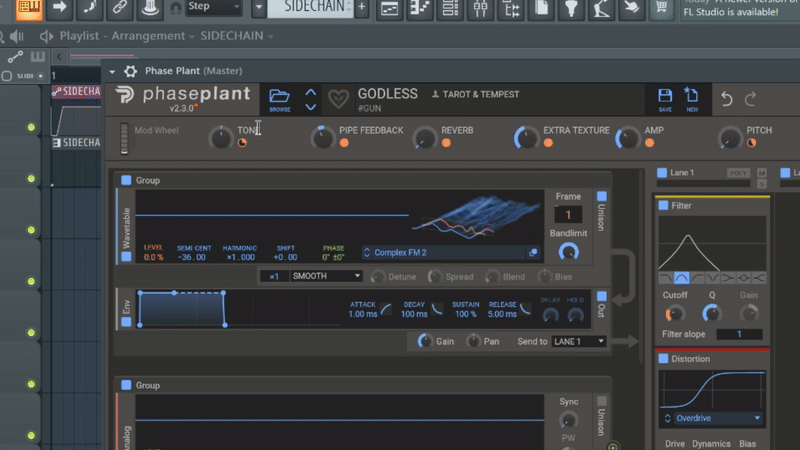Create a new Phase Plant preset
The image size is (800, 450).
692,99
